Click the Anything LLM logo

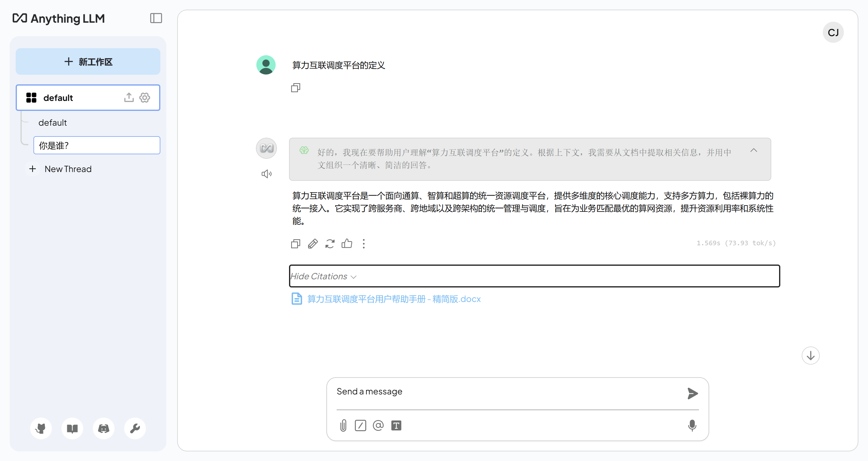tap(59, 18)
